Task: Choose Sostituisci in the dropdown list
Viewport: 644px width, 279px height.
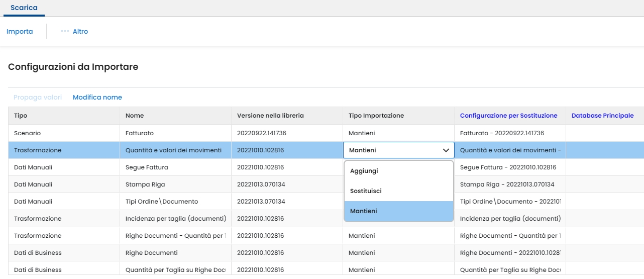Action: [x=366, y=191]
